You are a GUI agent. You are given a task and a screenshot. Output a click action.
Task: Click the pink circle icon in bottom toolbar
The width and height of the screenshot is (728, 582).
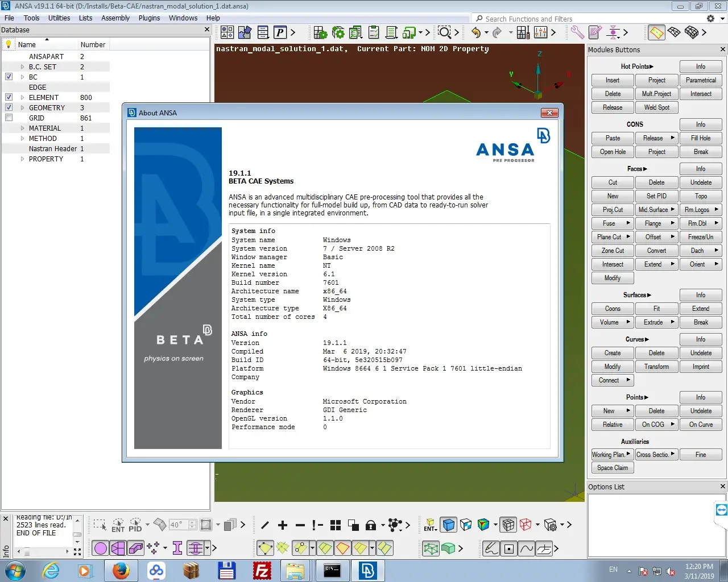pos(101,548)
